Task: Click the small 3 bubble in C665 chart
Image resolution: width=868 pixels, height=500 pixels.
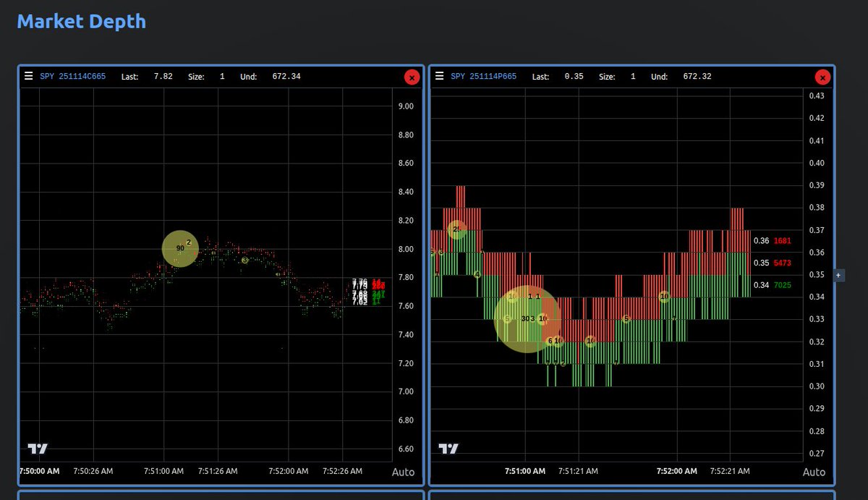Action: [x=244, y=260]
